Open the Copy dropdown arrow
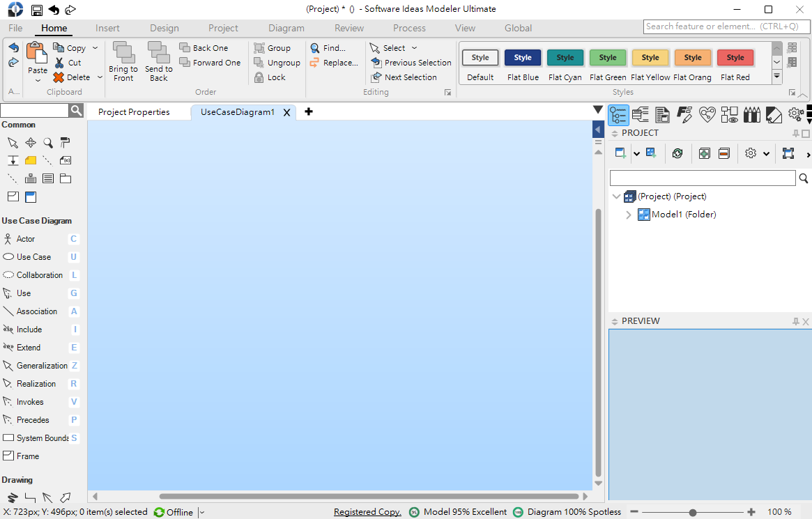 coord(95,47)
